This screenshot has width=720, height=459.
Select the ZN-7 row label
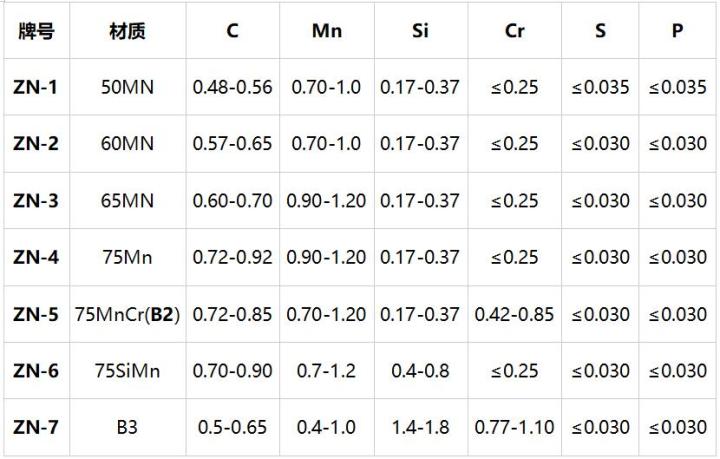[x=36, y=427]
